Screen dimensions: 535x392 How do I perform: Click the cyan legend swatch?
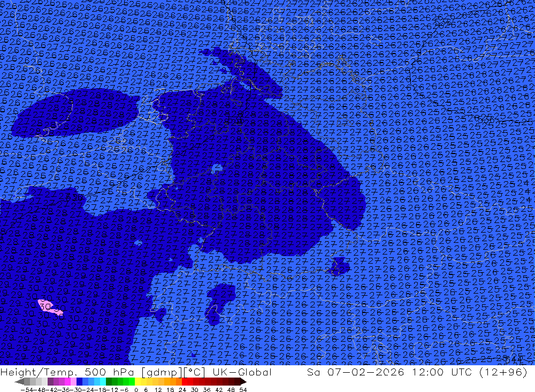tap(103, 382)
